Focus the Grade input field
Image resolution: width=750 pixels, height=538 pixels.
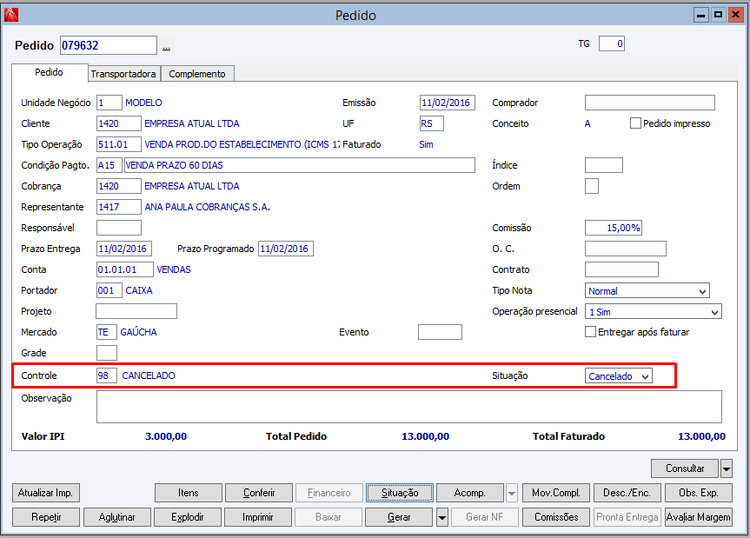107,353
